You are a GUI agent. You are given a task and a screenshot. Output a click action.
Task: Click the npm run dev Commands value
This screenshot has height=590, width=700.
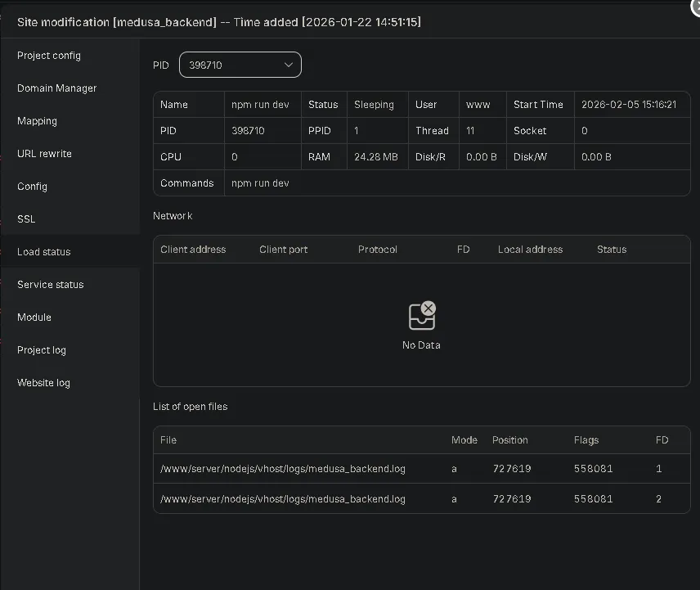(x=260, y=183)
